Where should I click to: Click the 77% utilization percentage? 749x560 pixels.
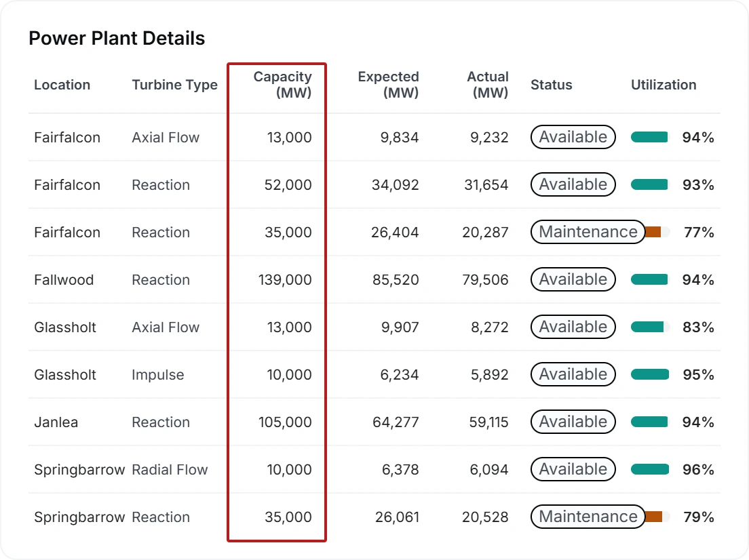coord(699,233)
